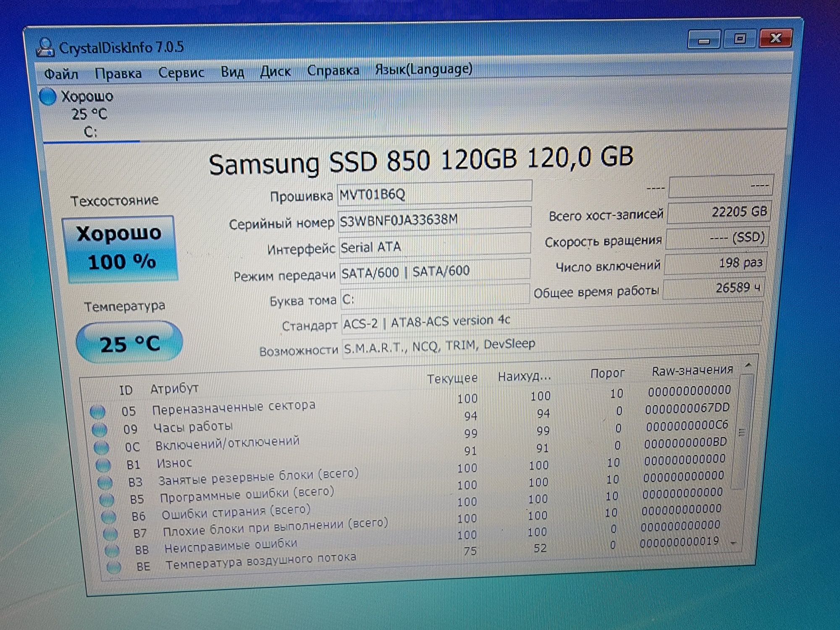Click the 25 °C temperature button
This screenshot has height=630, width=840.
tap(129, 343)
